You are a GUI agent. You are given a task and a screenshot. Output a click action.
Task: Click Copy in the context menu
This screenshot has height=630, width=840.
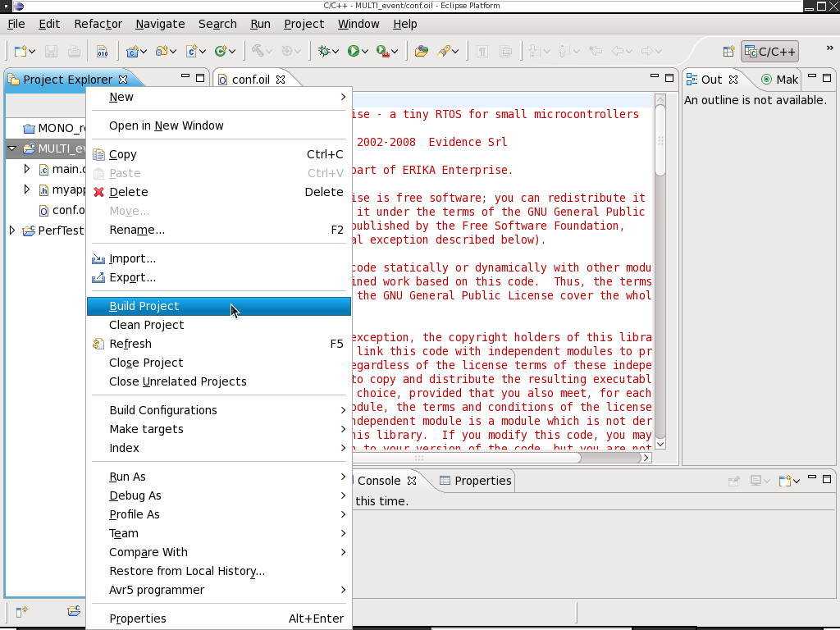click(x=218, y=154)
